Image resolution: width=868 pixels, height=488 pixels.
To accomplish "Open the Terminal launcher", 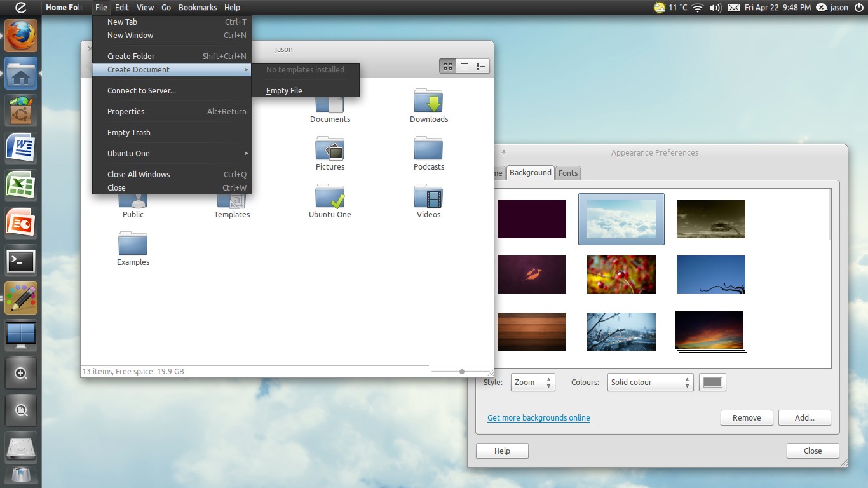I will [x=21, y=261].
